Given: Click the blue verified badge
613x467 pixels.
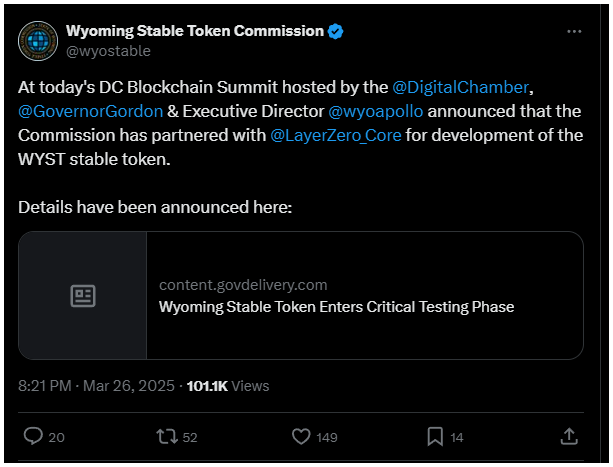Looking at the screenshot, I should tap(335, 31).
